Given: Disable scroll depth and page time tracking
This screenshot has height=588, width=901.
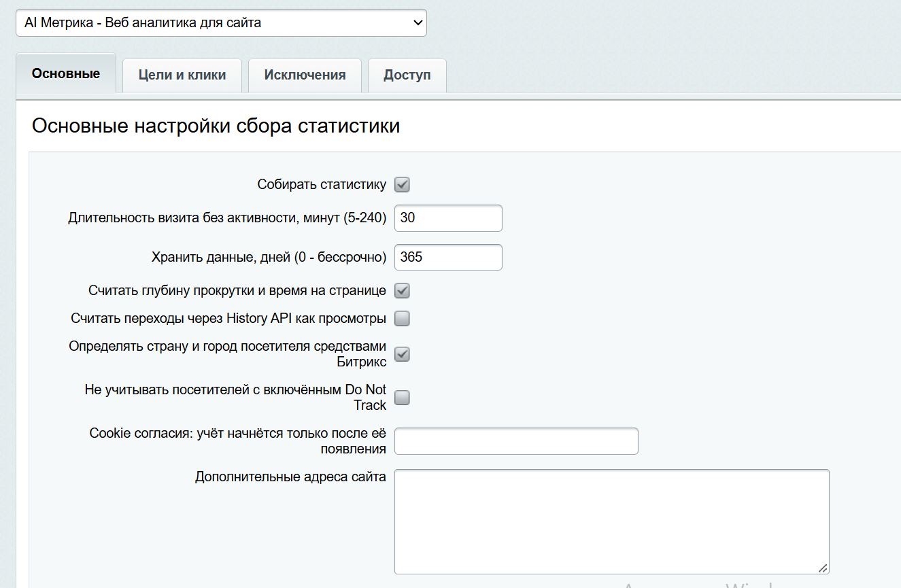Looking at the screenshot, I should 403,290.
